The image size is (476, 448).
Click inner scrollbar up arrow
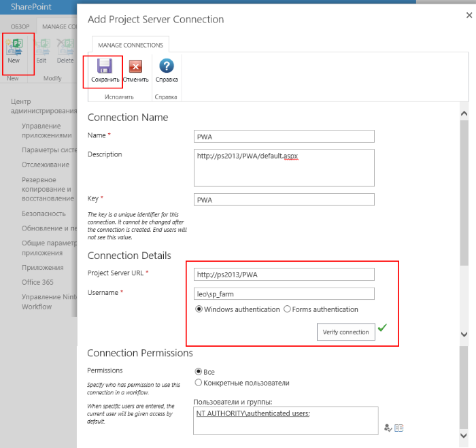point(464,114)
